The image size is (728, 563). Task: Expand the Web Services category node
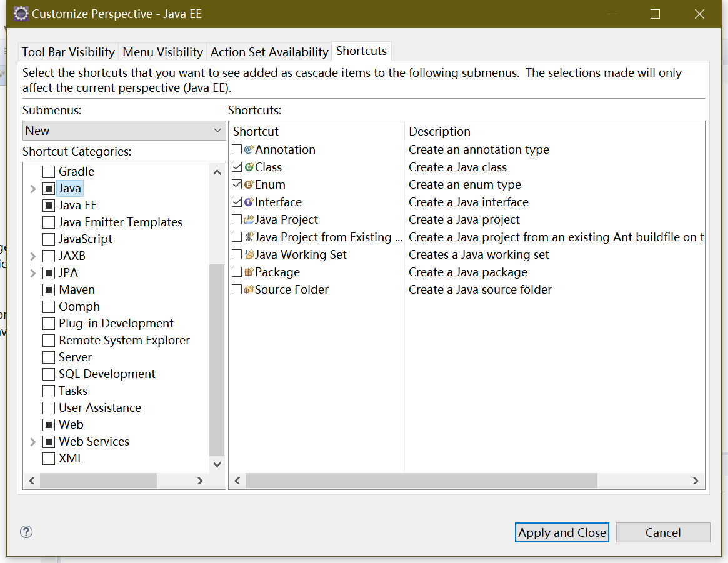click(x=33, y=442)
